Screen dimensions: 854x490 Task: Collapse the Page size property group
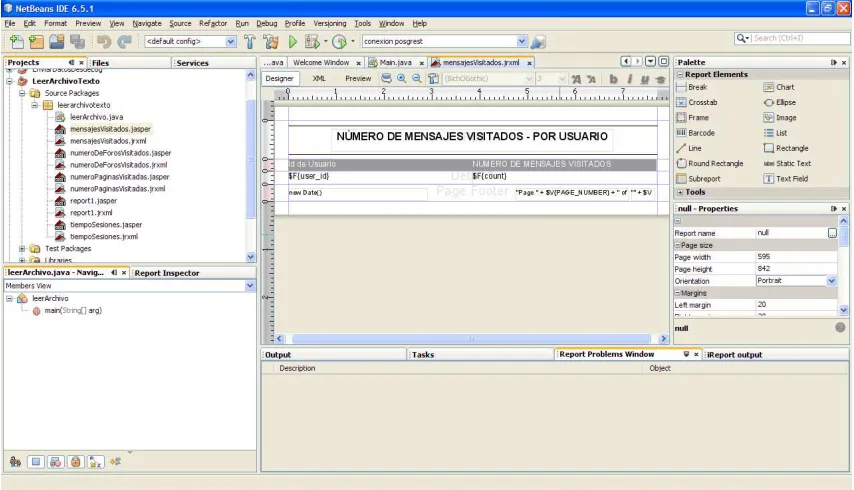click(x=678, y=246)
